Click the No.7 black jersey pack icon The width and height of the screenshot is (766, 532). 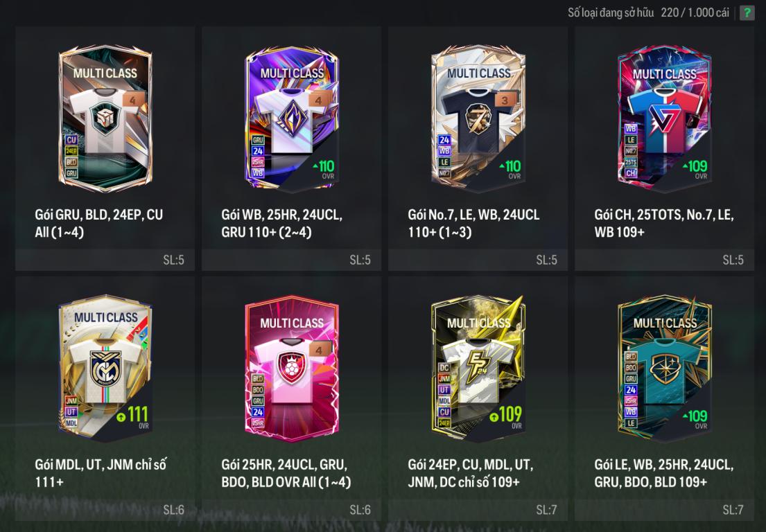pyautogui.click(x=478, y=118)
